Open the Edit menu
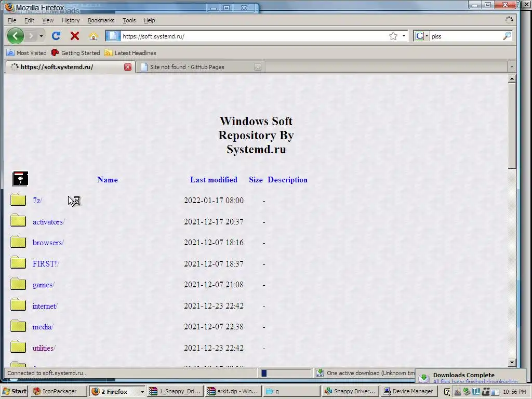 [x=29, y=20]
